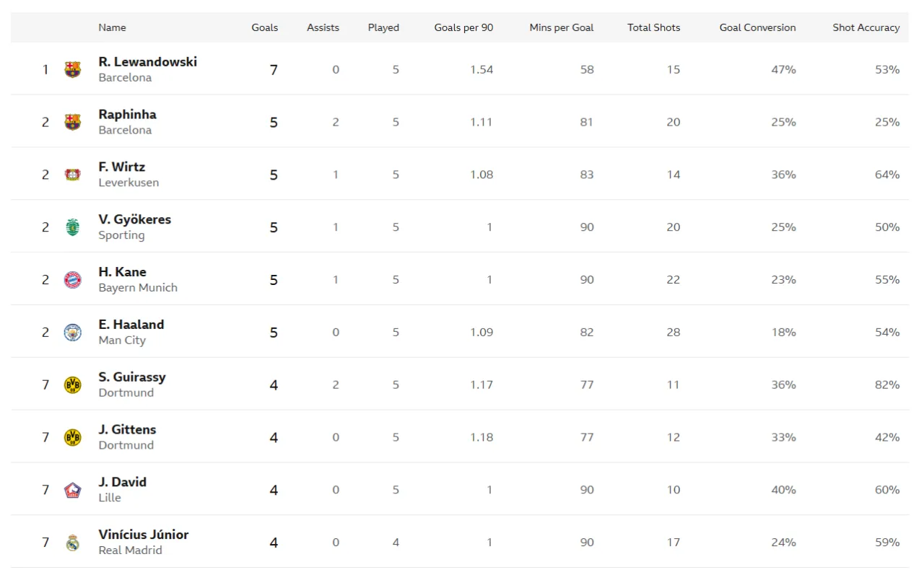Click the Leverkusen crest beside F. Wirtz
This screenshot has width=924, height=575.
[x=73, y=175]
